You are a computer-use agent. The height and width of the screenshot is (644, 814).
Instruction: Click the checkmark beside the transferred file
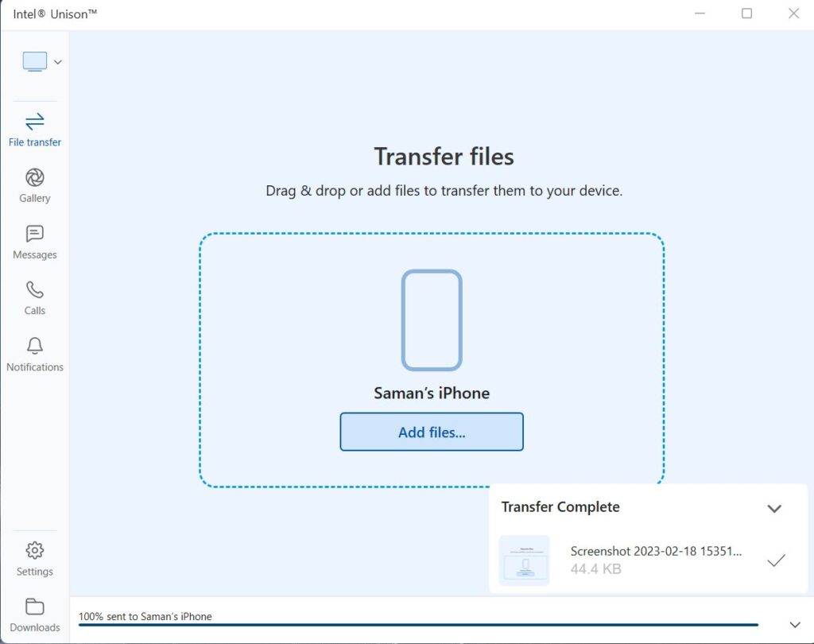[776, 561]
